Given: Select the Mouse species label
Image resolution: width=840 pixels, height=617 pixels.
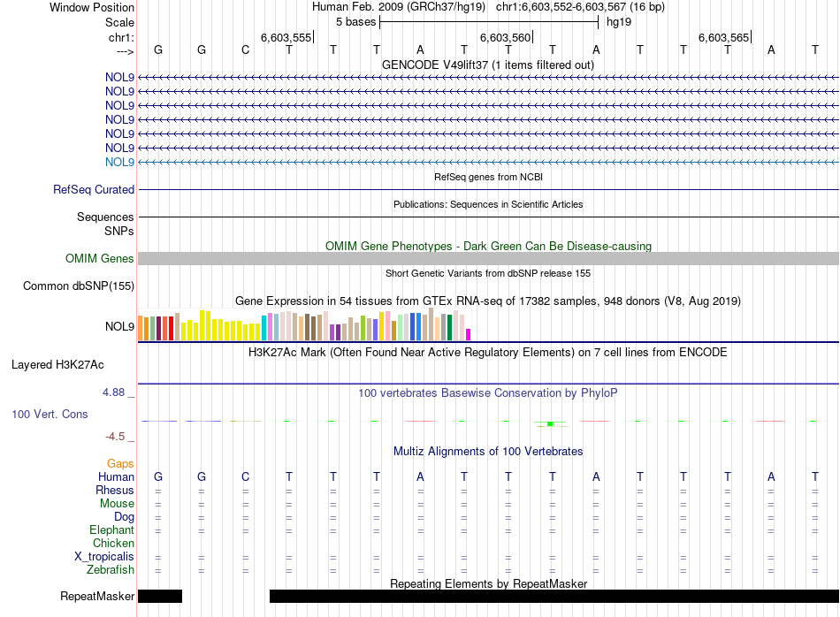Looking at the screenshot, I should click(117, 504).
